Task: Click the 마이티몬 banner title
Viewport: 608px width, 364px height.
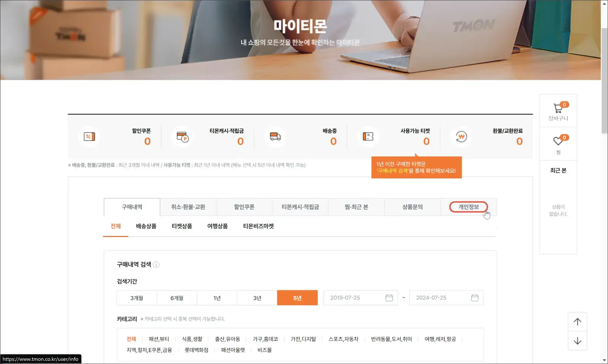Action: (x=300, y=26)
